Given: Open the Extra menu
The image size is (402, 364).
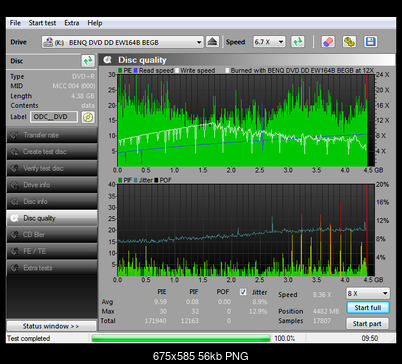Looking at the screenshot, I should pos(72,23).
